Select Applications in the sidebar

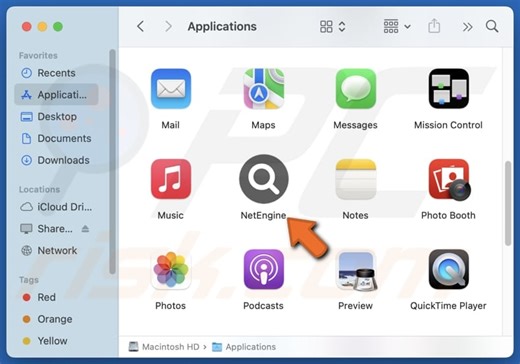tap(56, 95)
